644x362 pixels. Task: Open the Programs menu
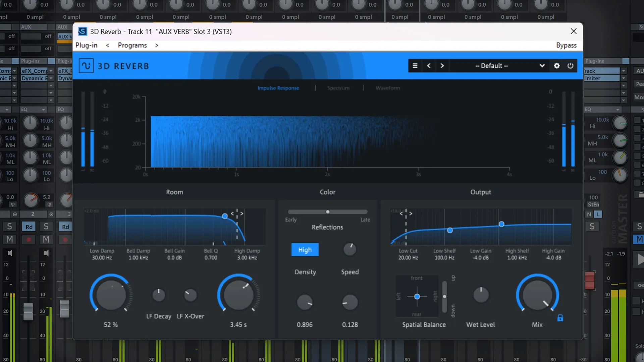click(x=132, y=45)
